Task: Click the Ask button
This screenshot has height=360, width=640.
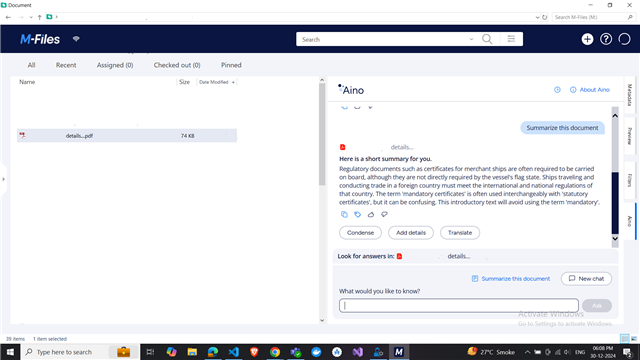Action: tap(597, 306)
